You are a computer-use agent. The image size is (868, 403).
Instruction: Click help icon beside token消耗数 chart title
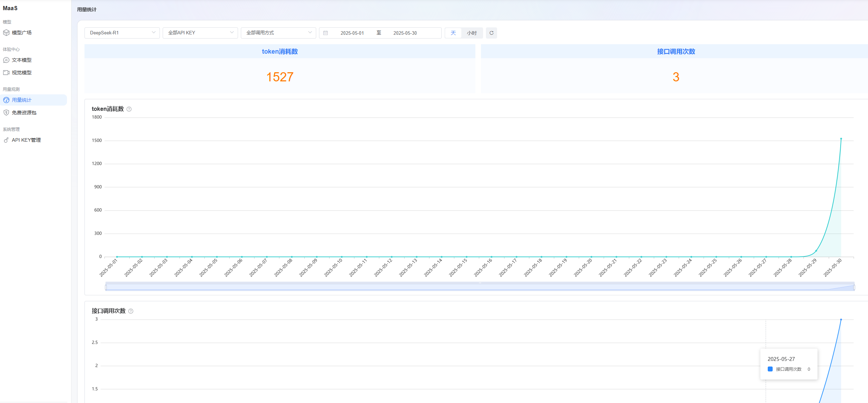129,109
